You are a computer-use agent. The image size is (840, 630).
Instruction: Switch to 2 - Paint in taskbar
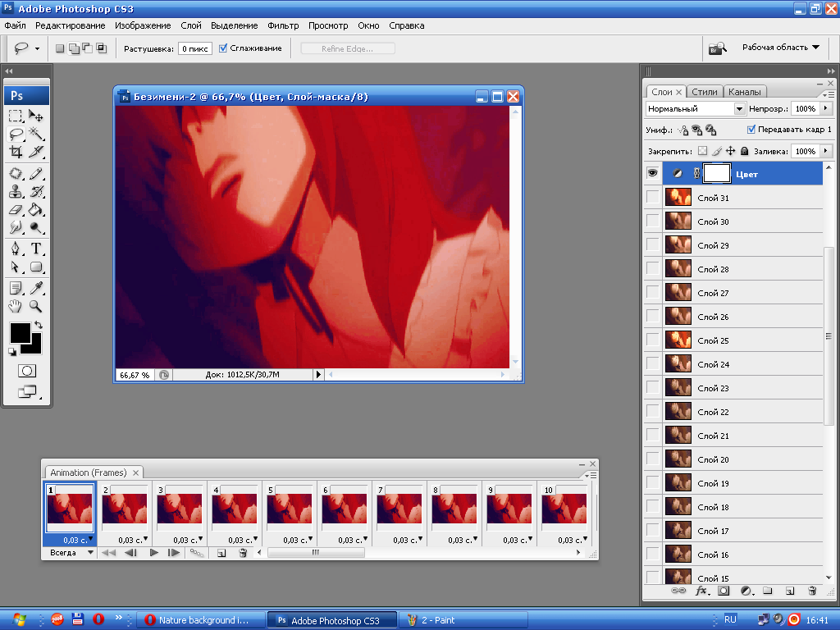[463, 620]
